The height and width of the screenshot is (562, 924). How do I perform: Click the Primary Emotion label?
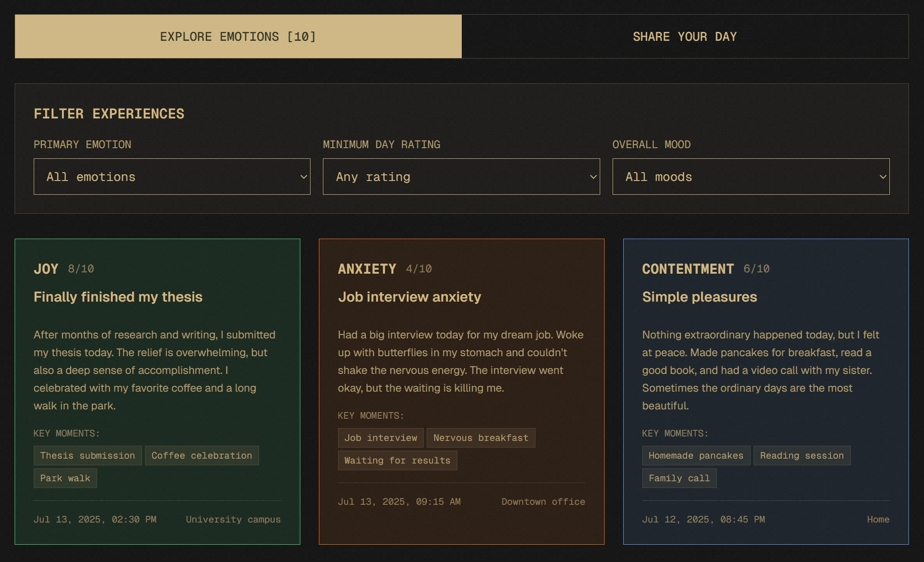83,145
